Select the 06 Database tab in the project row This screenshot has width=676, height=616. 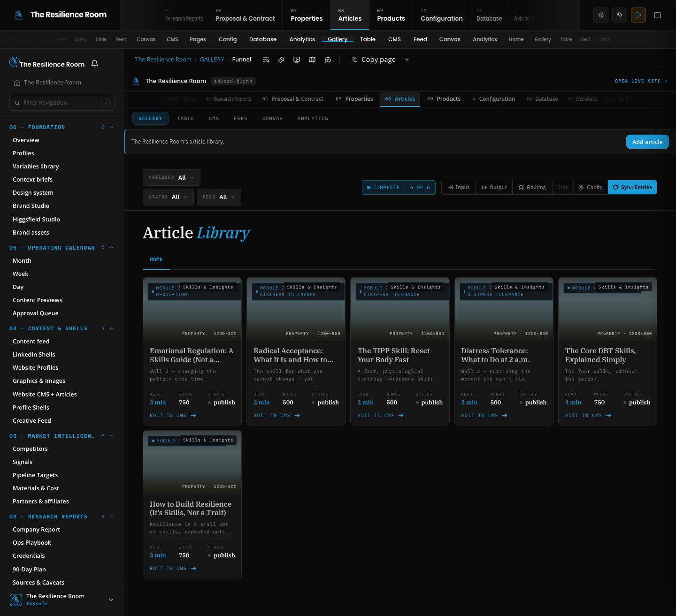[542, 99]
